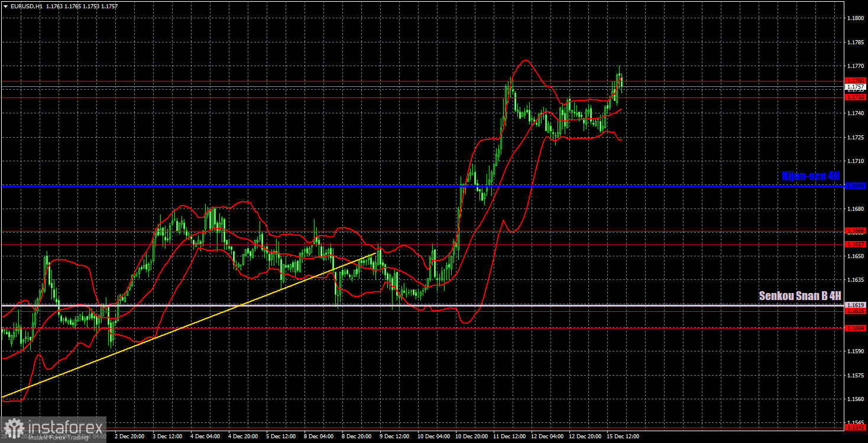Select the 1.1750 red level tag

[856, 97]
